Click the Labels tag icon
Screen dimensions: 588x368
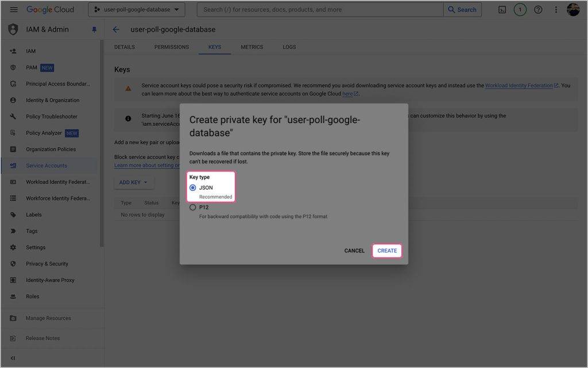point(13,215)
